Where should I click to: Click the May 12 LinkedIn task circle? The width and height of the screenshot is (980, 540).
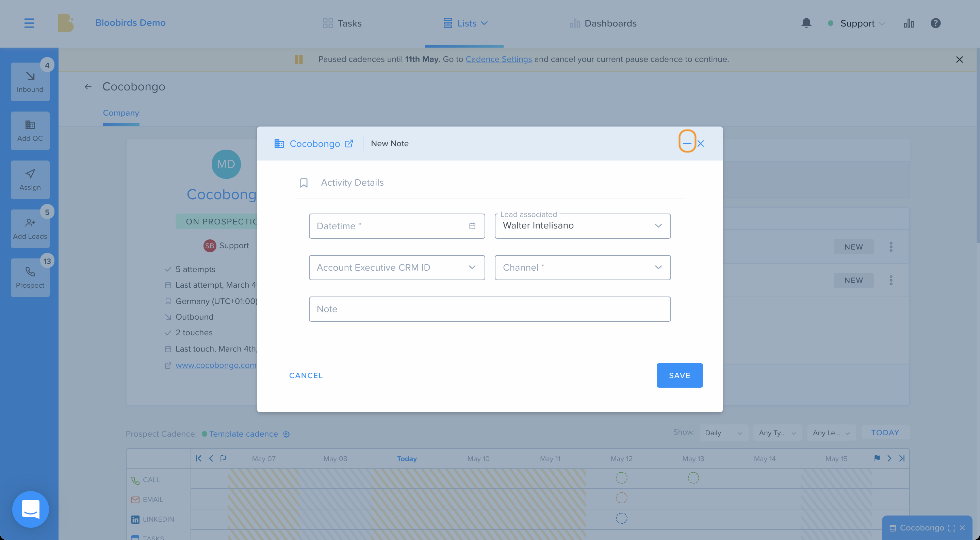tap(622, 518)
